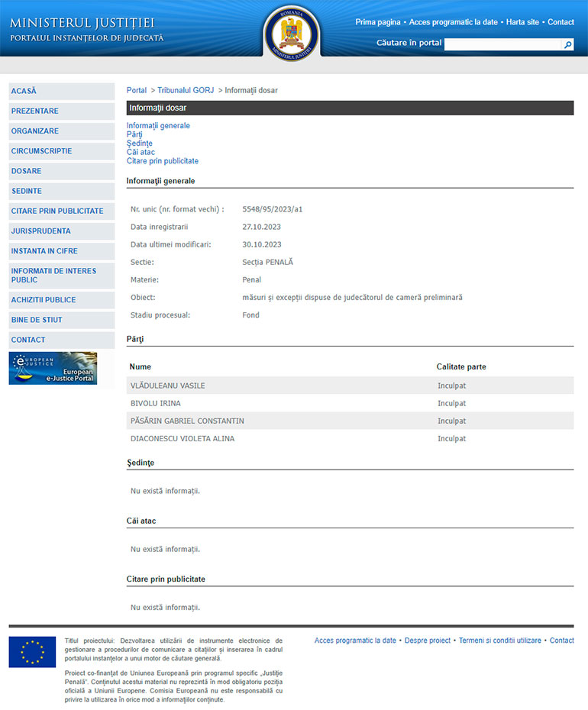Image resolution: width=588 pixels, height=710 pixels.
Task: Jump to Citare prin publicitate anchor link
Action: click(162, 161)
